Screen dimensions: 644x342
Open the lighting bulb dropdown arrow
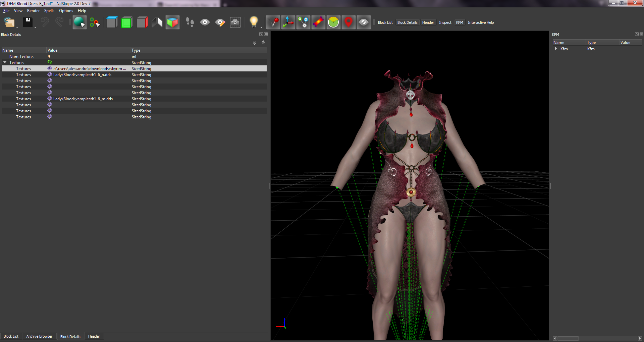click(261, 27)
